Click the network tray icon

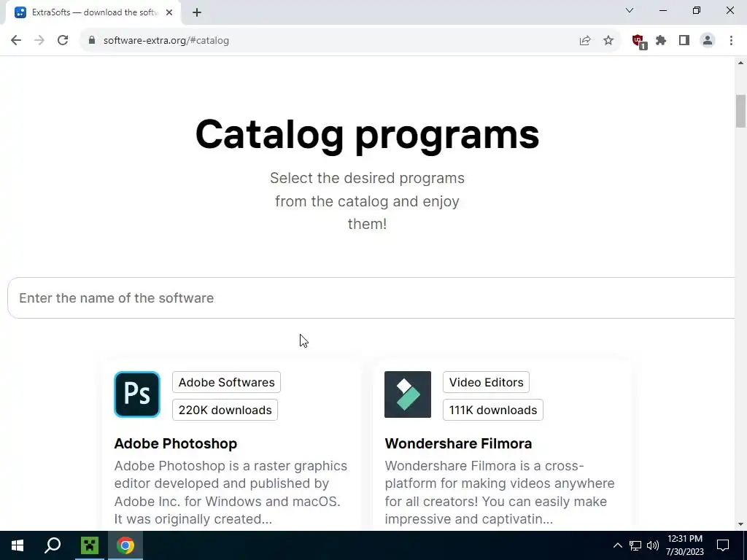pos(635,545)
